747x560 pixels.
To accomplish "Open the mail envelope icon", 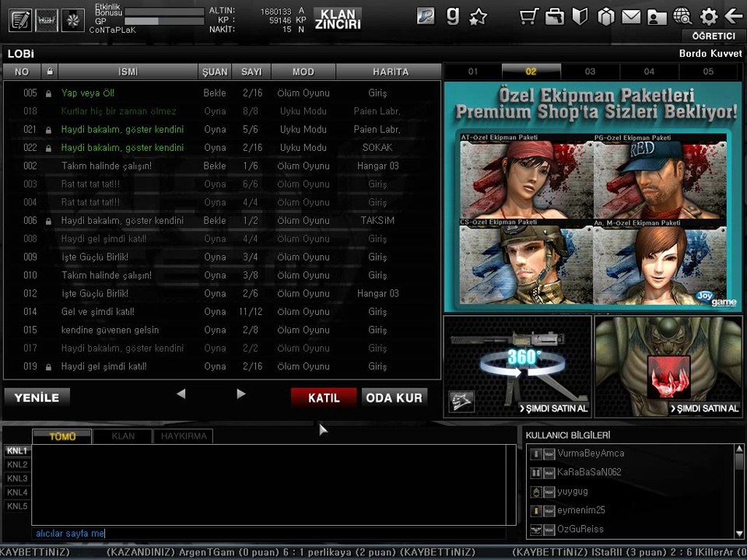I will 631,16.
